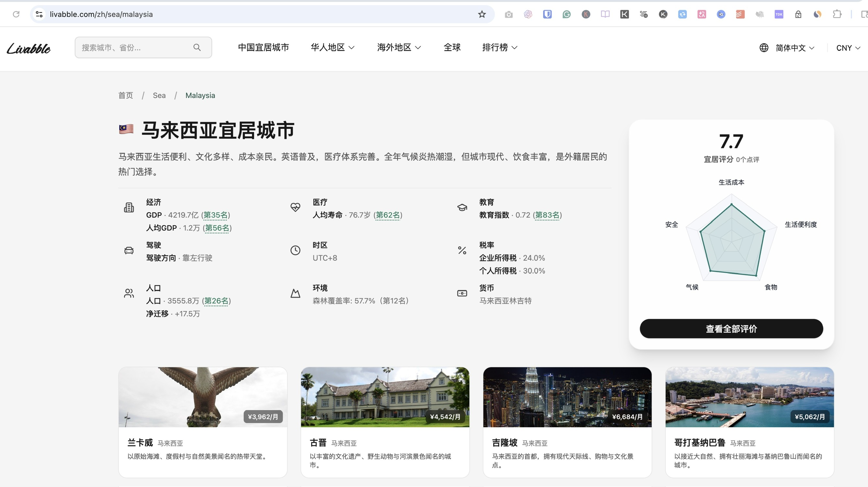The image size is (868, 487).
Task: Expand the 华人地区 menu
Action: [x=332, y=47]
